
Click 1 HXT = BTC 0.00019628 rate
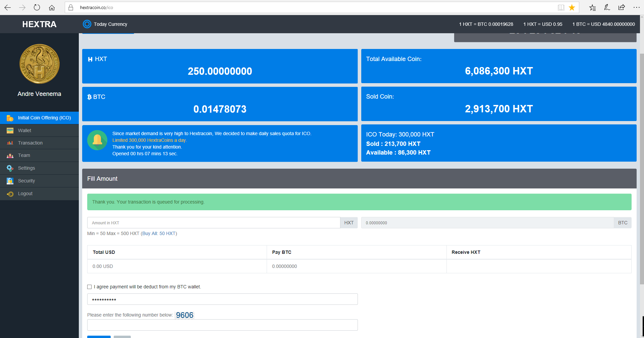click(486, 24)
